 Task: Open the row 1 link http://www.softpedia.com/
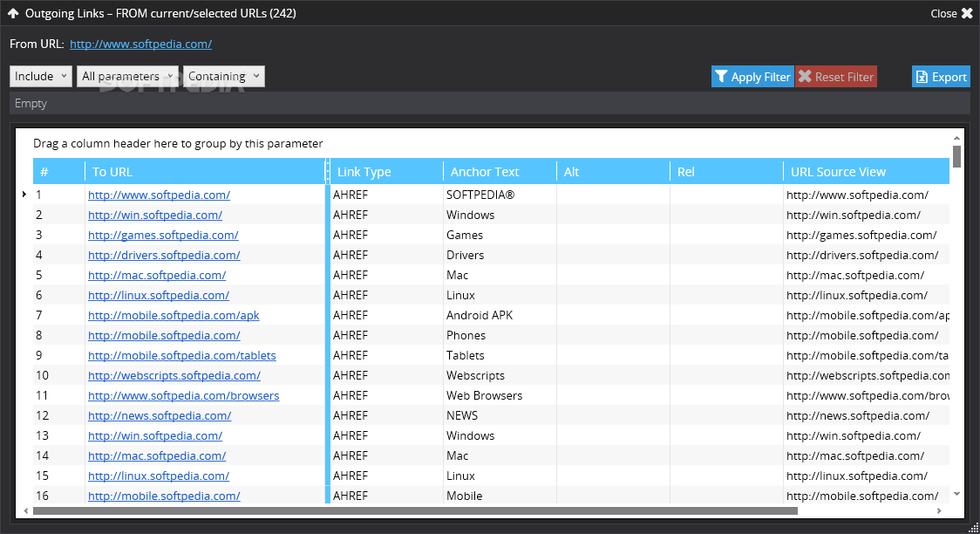point(159,195)
